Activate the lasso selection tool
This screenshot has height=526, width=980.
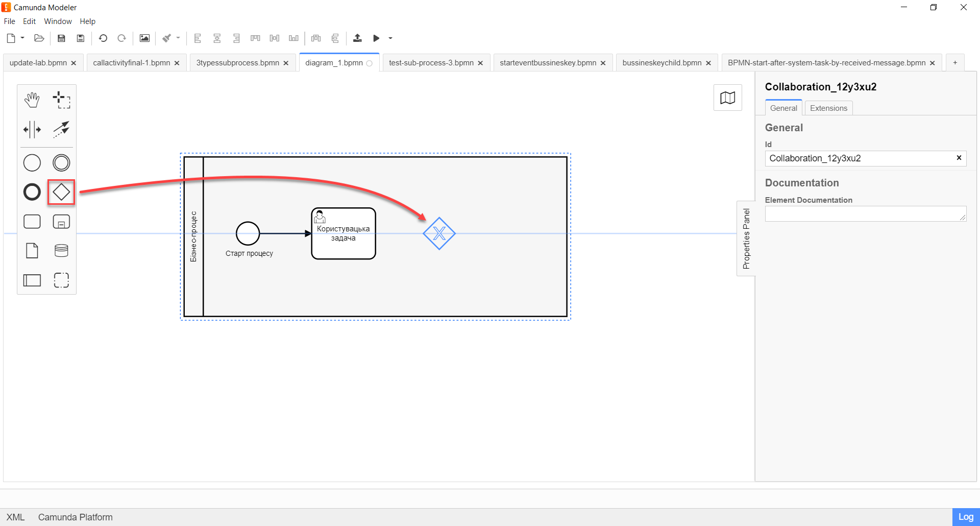(x=61, y=100)
